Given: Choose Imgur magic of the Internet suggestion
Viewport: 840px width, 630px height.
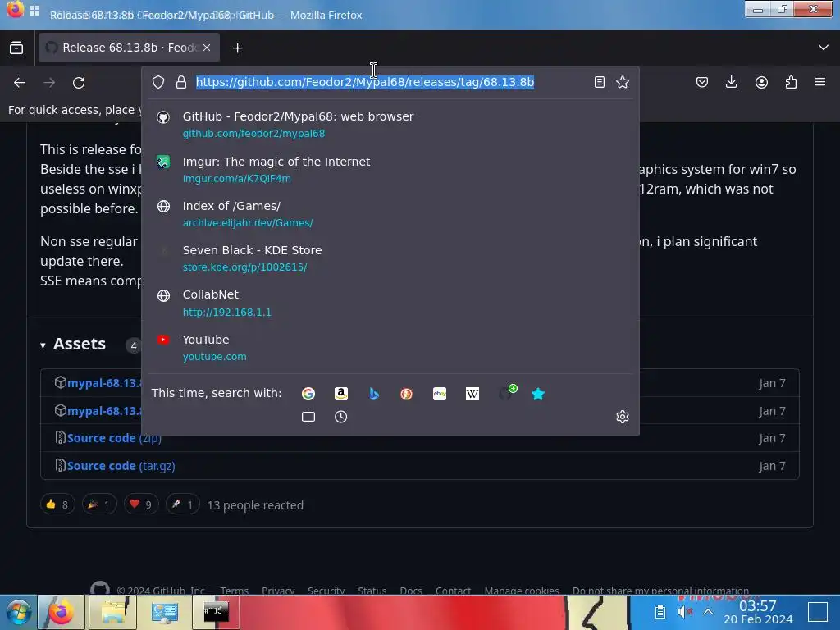Looking at the screenshot, I should pyautogui.click(x=390, y=169).
